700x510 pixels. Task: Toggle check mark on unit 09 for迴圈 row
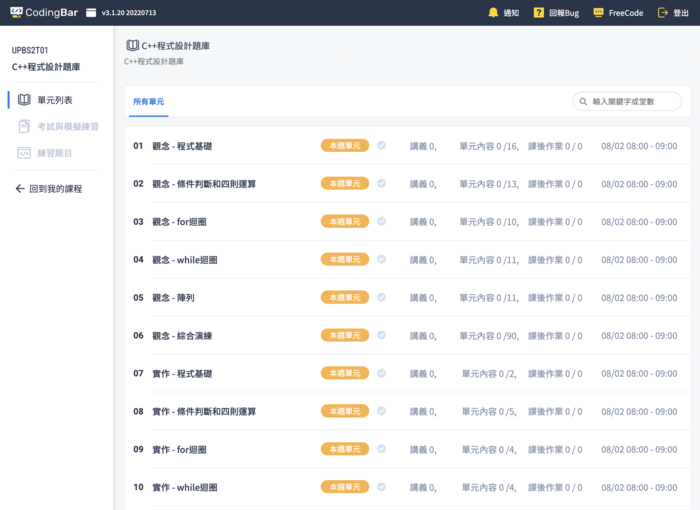[x=381, y=449]
